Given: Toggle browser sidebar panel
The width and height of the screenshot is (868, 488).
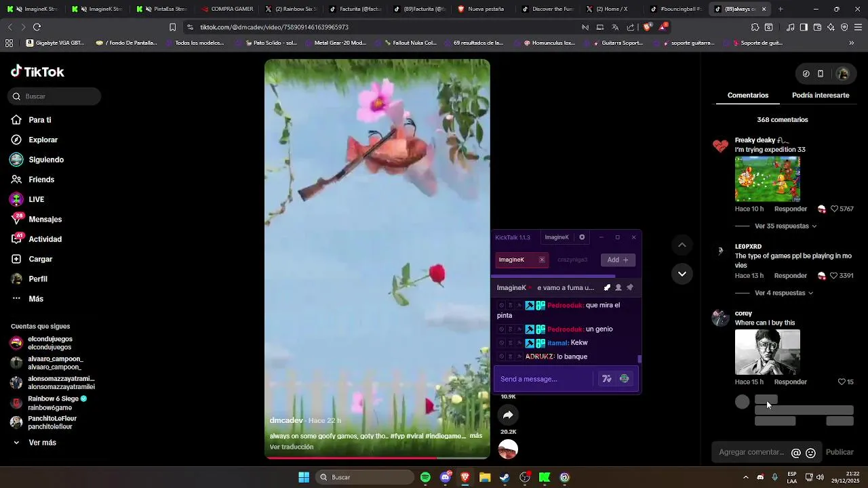Looking at the screenshot, I should pyautogui.click(x=804, y=27).
